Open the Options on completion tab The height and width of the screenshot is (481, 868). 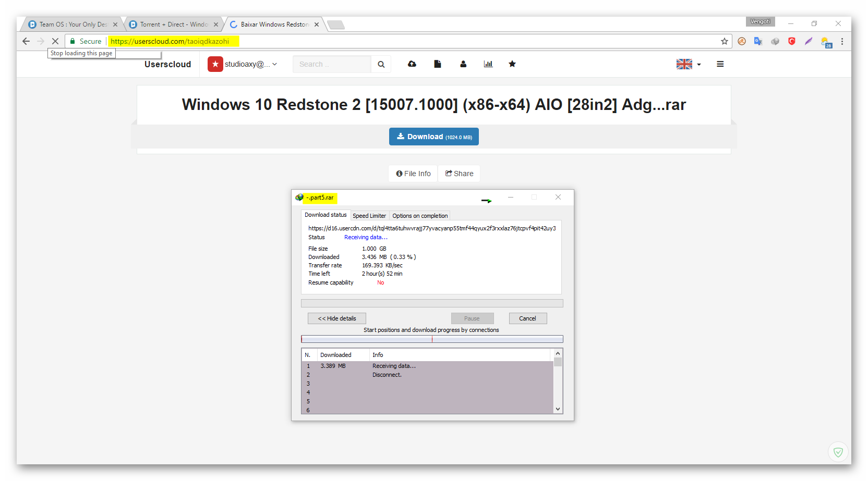click(420, 216)
